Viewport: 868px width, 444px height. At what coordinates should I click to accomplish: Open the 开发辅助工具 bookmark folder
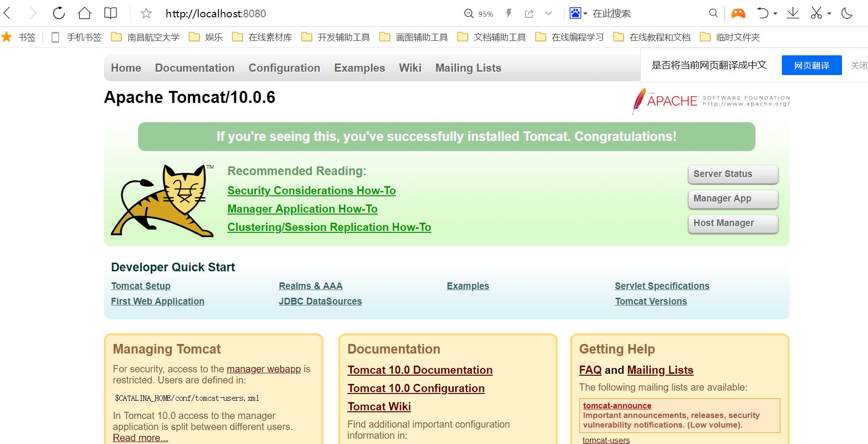tap(336, 37)
